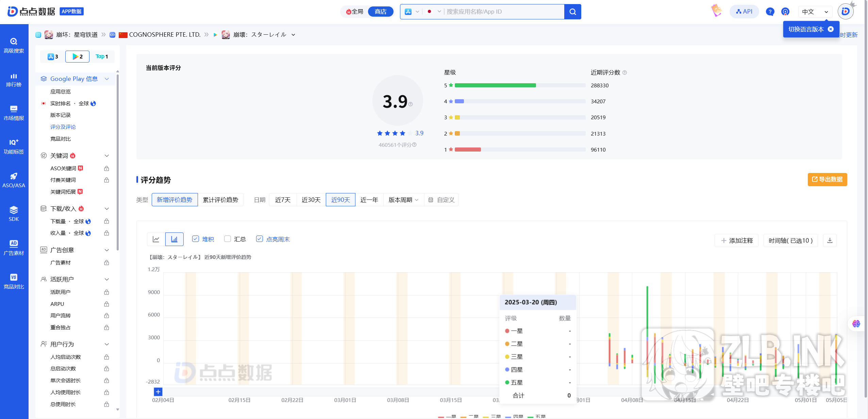This screenshot has height=419, width=868.
Task: Download the chart image icon
Action: (830, 240)
